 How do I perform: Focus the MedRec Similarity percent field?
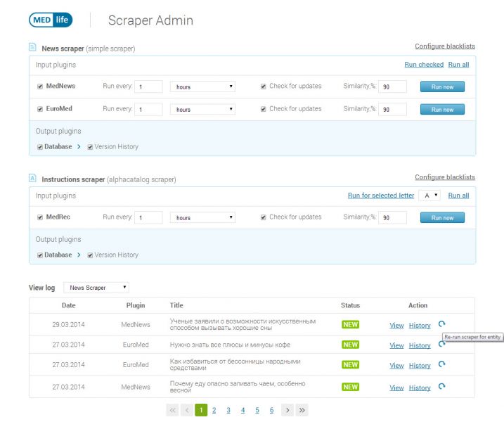(392, 217)
